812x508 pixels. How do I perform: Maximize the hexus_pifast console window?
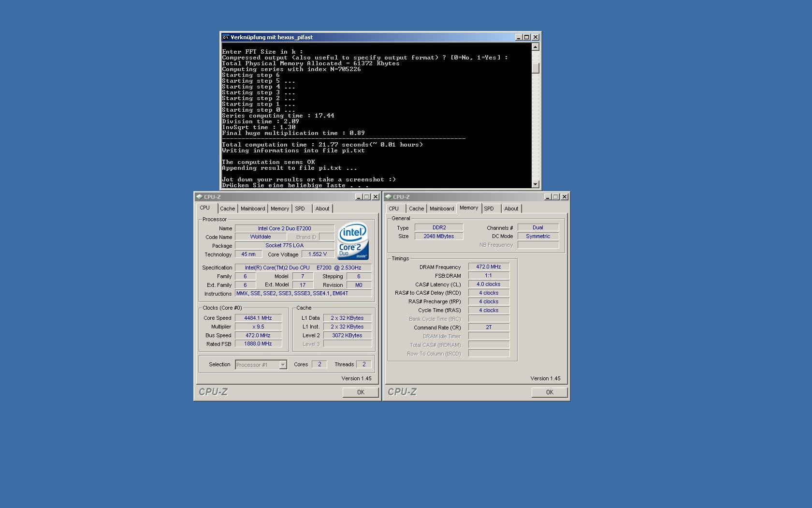click(x=527, y=37)
